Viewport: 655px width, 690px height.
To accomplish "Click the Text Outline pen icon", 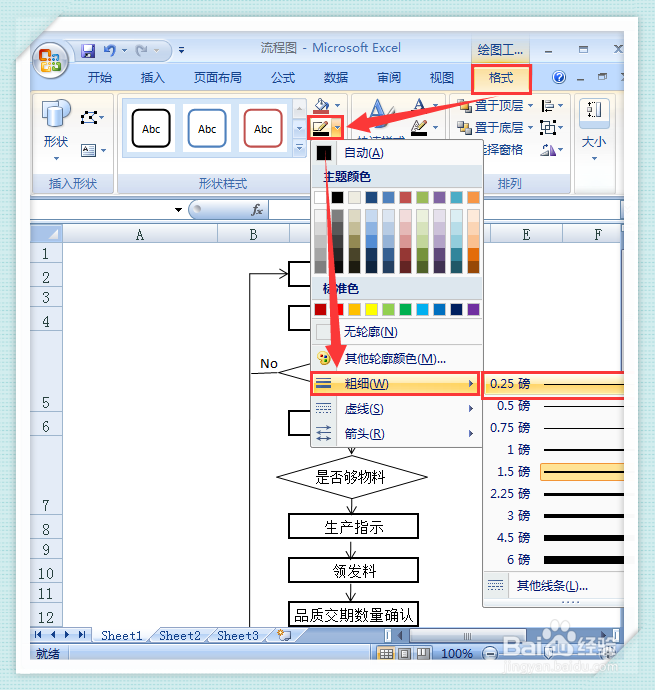I will point(419,128).
